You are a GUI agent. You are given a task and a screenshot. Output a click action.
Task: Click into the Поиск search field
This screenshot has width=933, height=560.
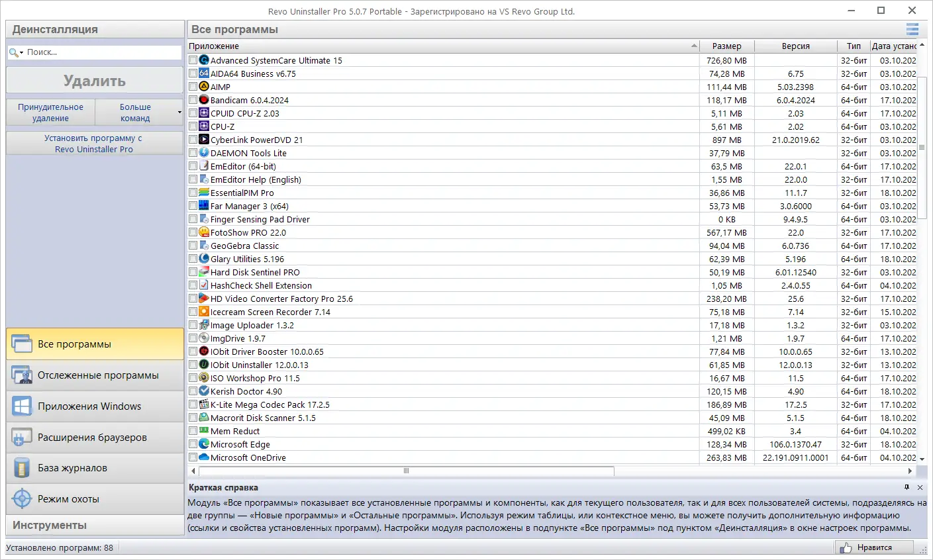pos(103,52)
